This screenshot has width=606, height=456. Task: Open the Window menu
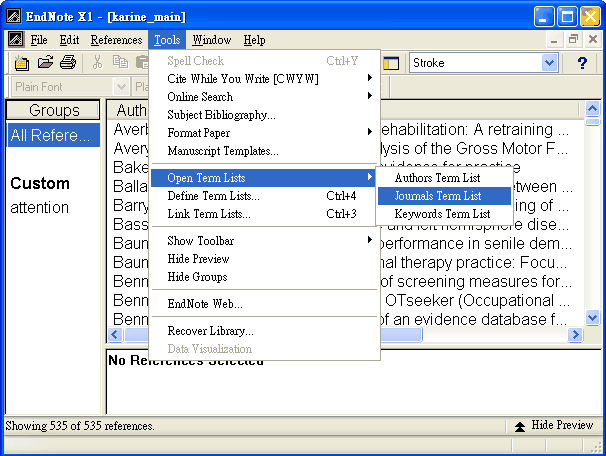coord(212,40)
